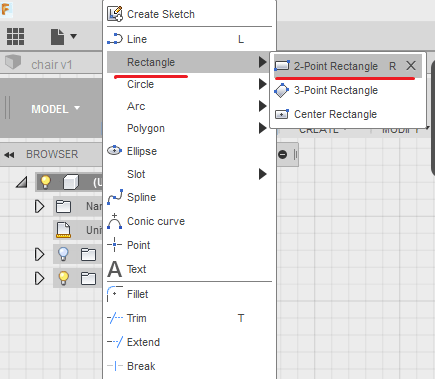Expand the Named Views tree node
The width and height of the screenshot is (435, 379).
point(39,206)
